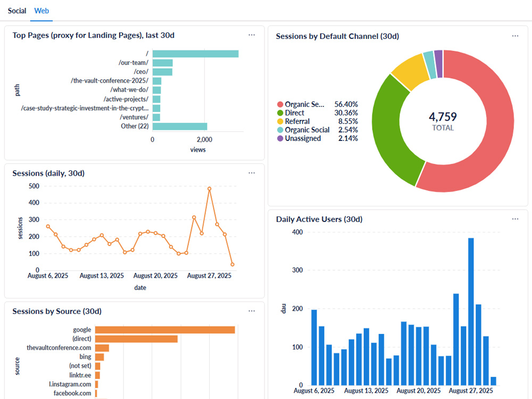The width and height of the screenshot is (532, 399).
Task: Click the Organic Social legend color dot
Action: (280, 130)
